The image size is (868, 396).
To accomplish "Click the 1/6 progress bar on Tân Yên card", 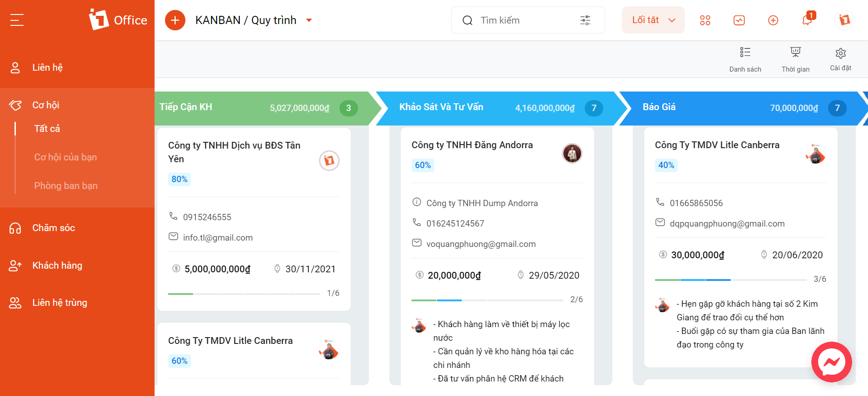I will pos(244,294).
